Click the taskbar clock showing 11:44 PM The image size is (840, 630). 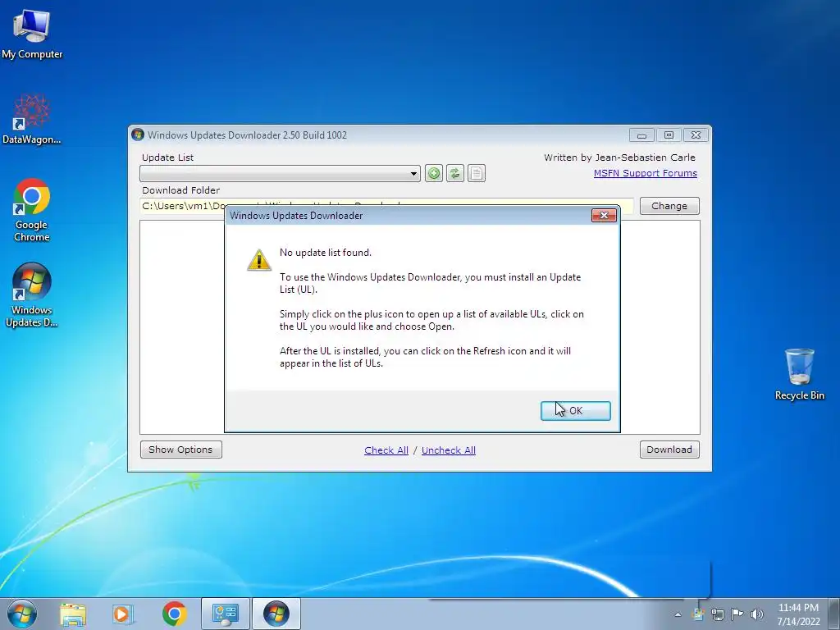(798, 614)
